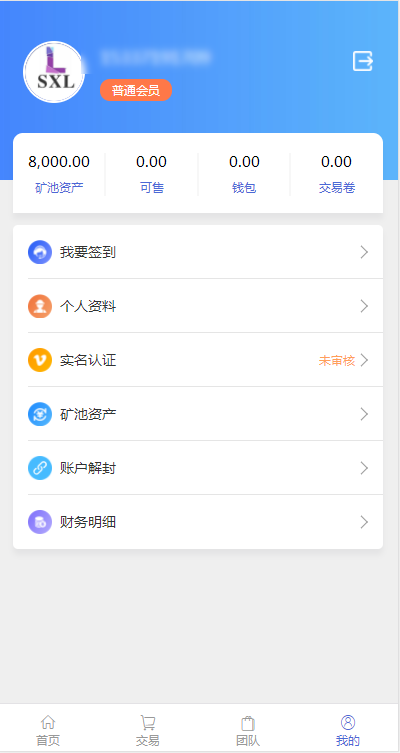Switch to the 交易 cart tab

(x=147, y=730)
